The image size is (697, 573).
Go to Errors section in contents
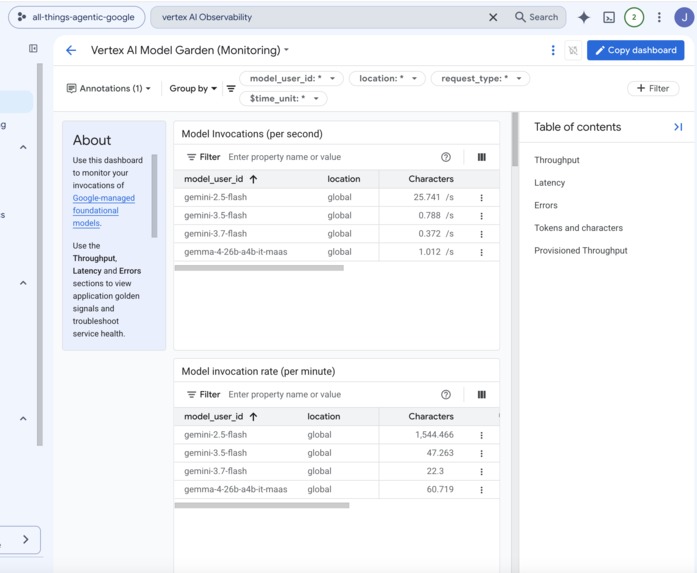[545, 205]
